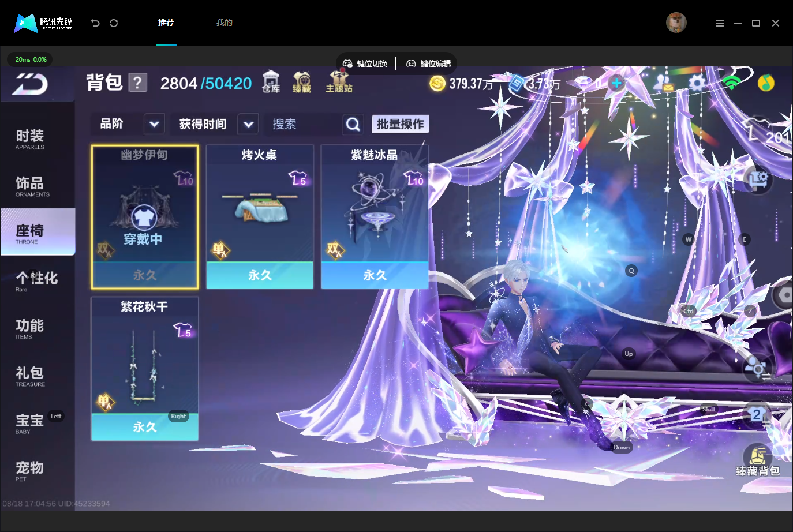Click the W key overlay badge
This screenshot has width=793, height=532.
[688, 239]
